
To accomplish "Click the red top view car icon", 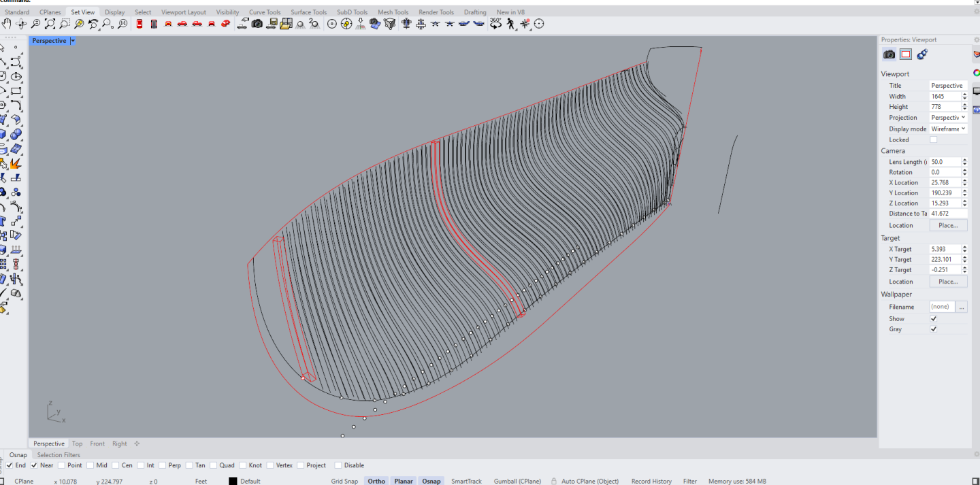I will click(x=140, y=24).
